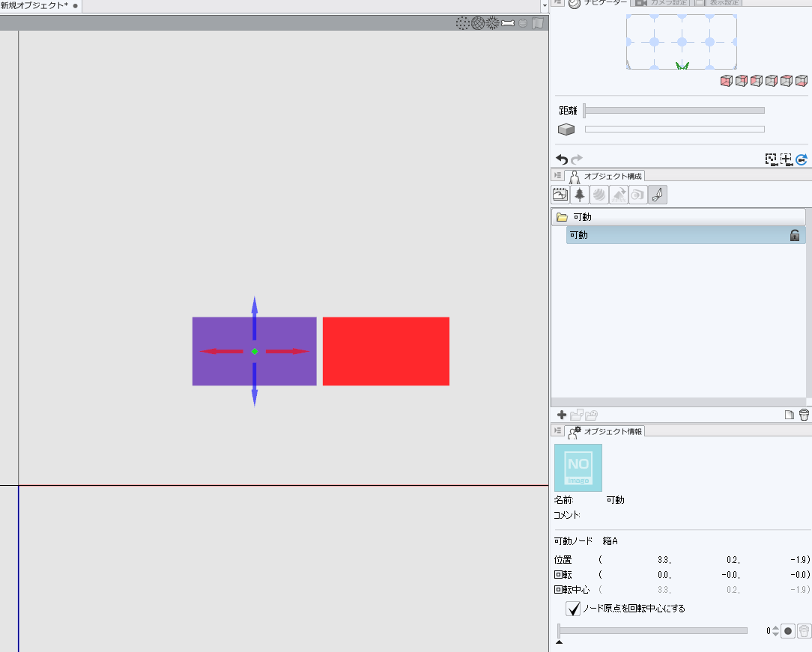
Task: Select the 新規オブジェクト* document tab
Action: tap(40, 6)
